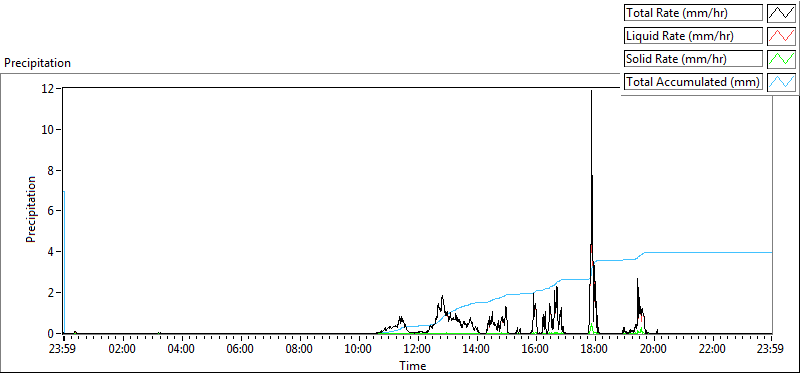Select the Total Rate (mm/hr) legend label
Image resolution: width=800 pixels, height=373 pixels.
693,13
